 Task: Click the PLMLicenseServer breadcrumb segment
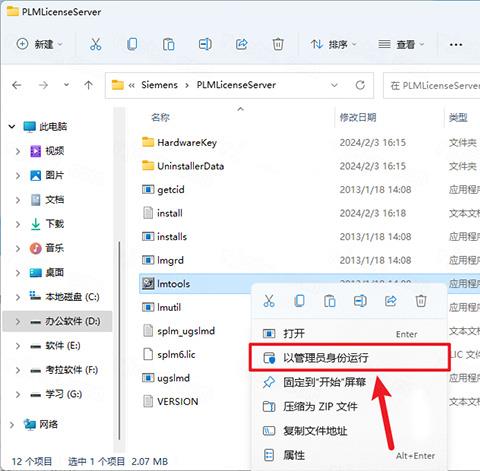[236, 85]
